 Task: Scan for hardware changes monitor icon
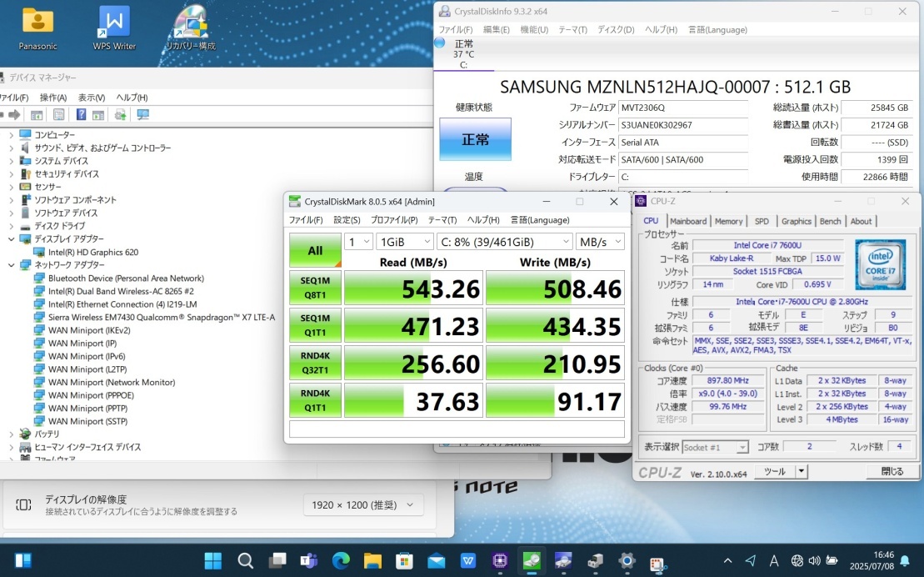pos(142,115)
